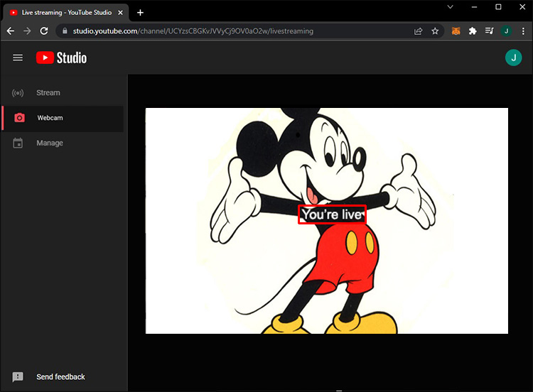Go forward using browser forward arrow

coord(27,31)
